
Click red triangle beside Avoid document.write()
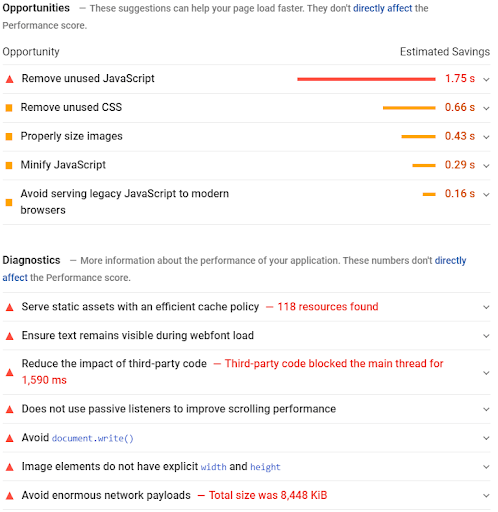point(10,438)
